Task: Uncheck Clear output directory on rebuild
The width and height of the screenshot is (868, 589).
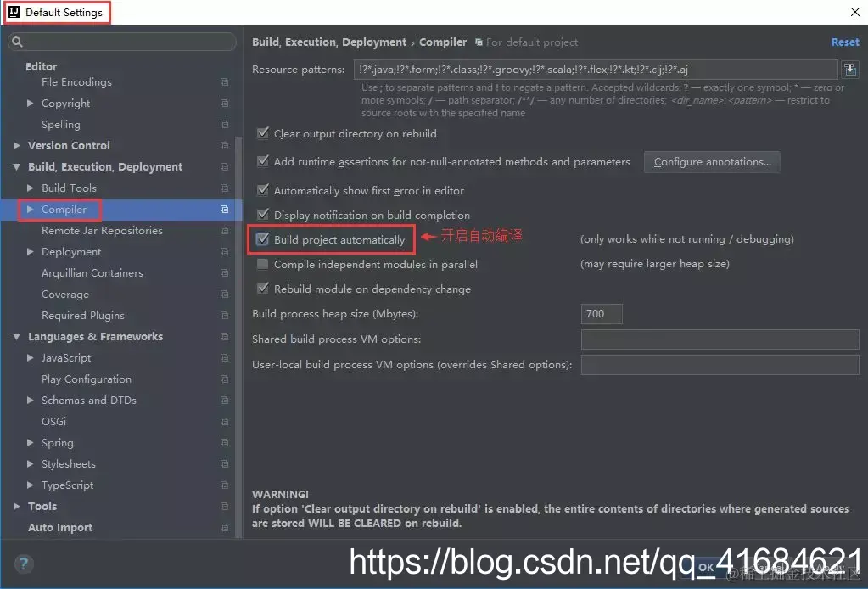Action: [263, 133]
